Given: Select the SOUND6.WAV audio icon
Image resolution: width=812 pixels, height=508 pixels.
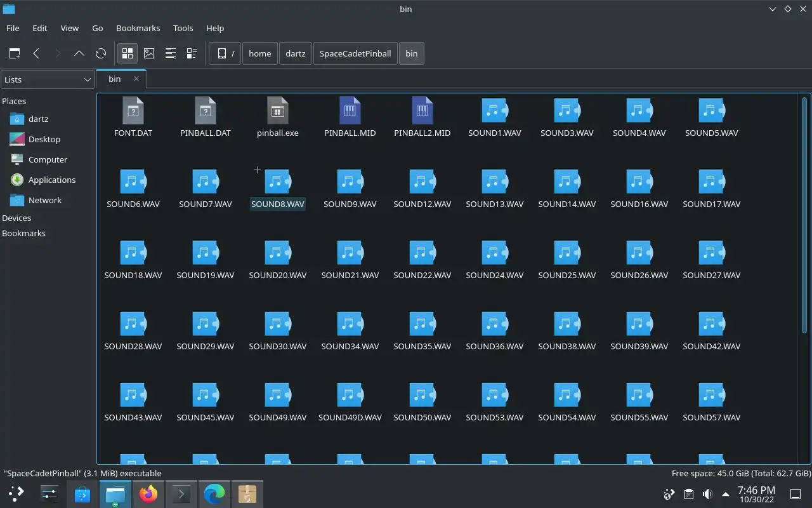Looking at the screenshot, I should point(133,182).
